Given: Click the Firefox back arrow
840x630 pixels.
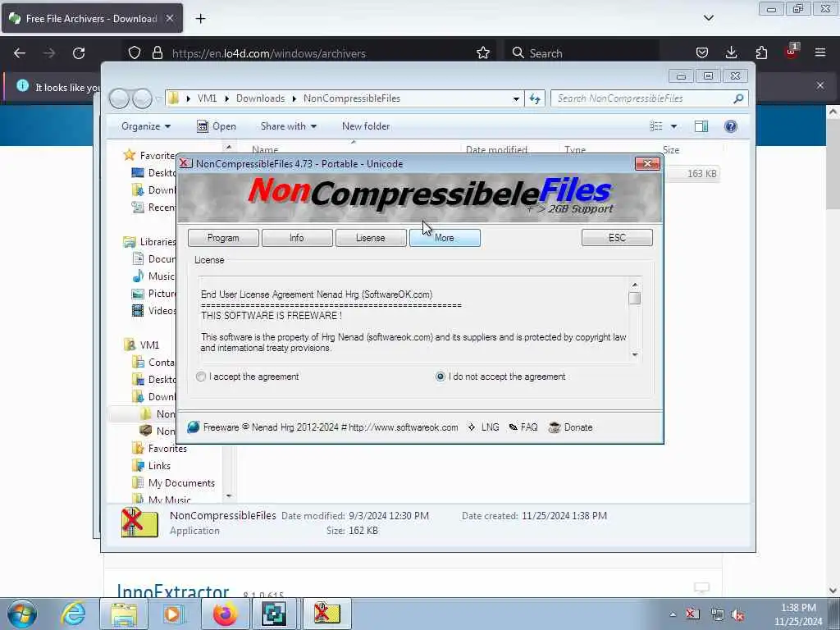Looking at the screenshot, I should coord(20,53).
